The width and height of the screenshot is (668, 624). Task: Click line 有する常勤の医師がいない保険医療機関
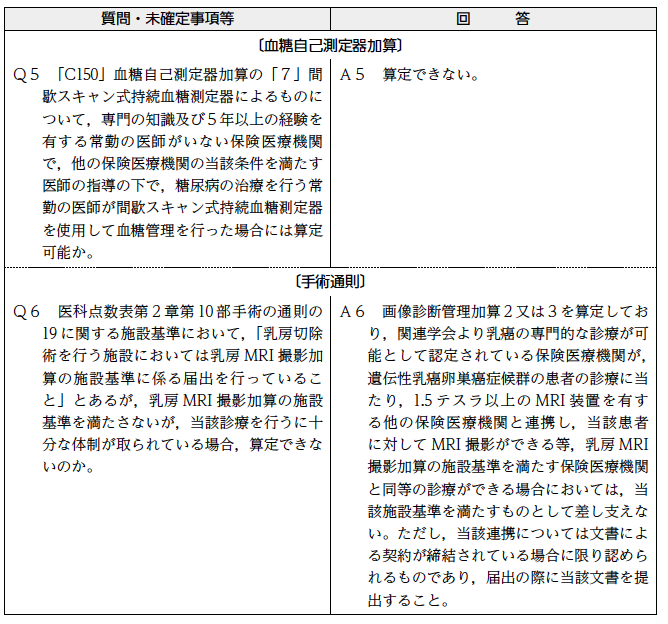click(x=182, y=141)
